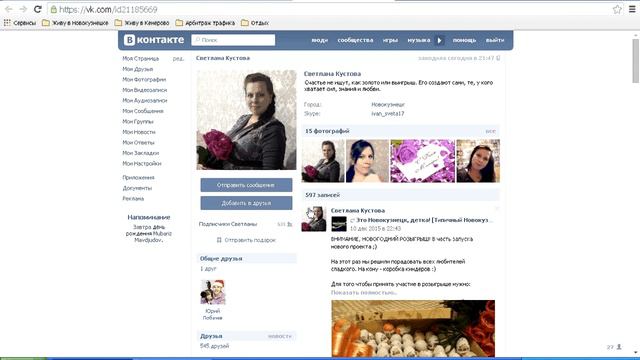
Task: Open Мои Фотографии in sidebar
Action: [x=144, y=80]
